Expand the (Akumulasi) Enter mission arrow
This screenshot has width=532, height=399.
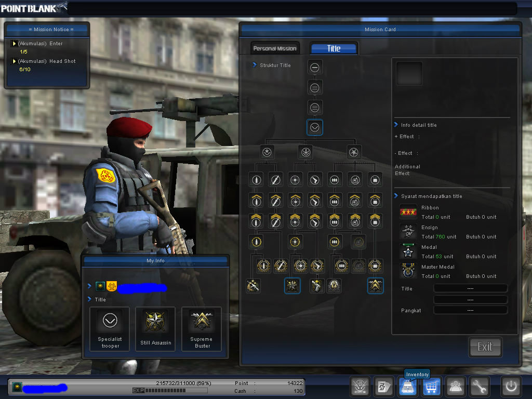point(14,44)
